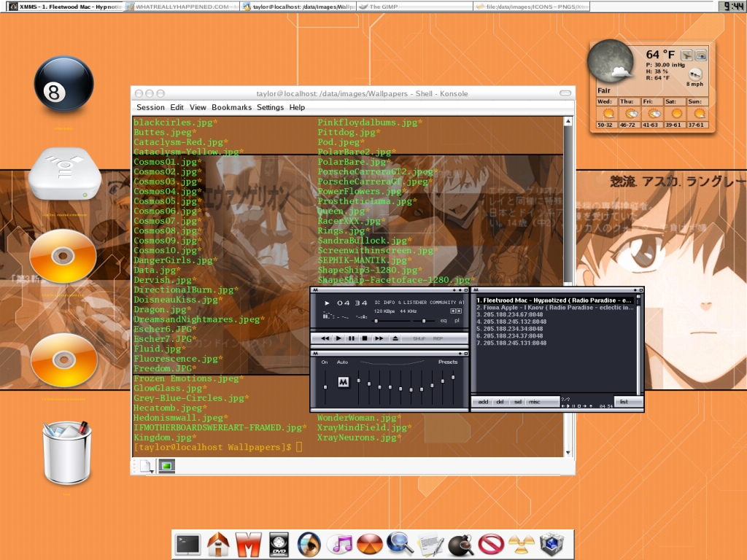Open the purple music note dock icon
This screenshot has height=560, width=747.
tap(340, 545)
